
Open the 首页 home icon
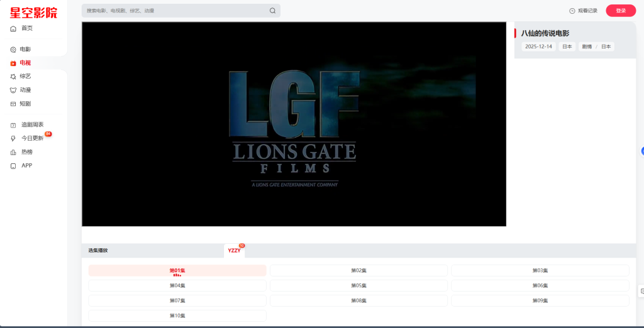coord(13,28)
